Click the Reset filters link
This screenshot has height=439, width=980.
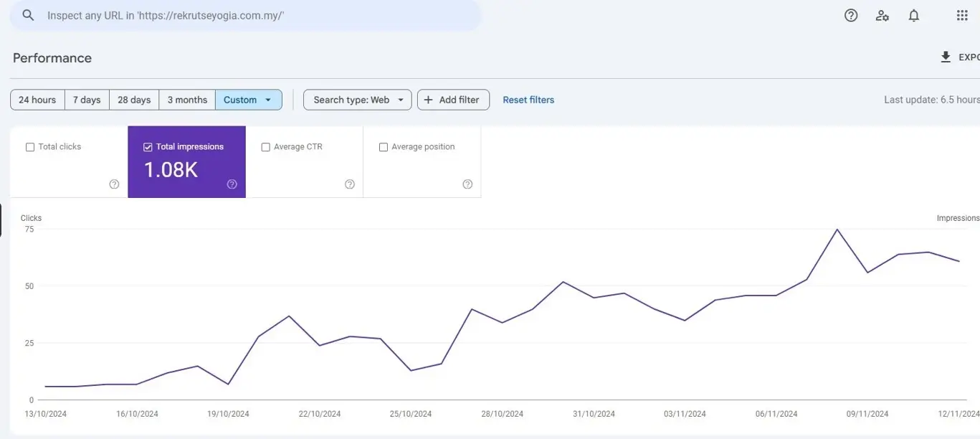pyautogui.click(x=528, y=99)
